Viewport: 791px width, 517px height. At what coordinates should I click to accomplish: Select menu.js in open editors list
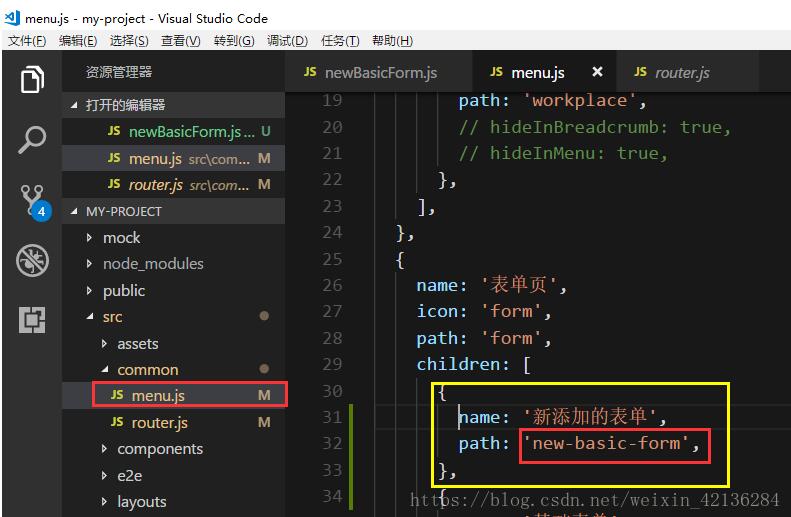click(x=174, y=158)
